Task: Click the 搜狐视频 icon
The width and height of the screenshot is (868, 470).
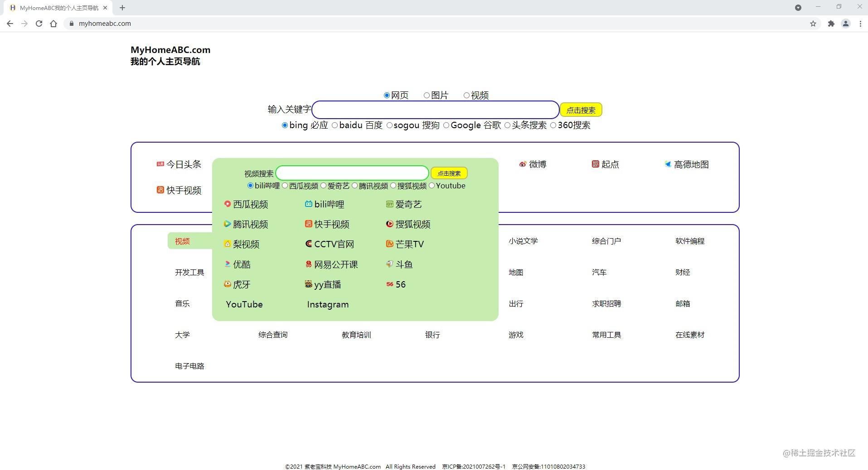Action: pos(389,224)
